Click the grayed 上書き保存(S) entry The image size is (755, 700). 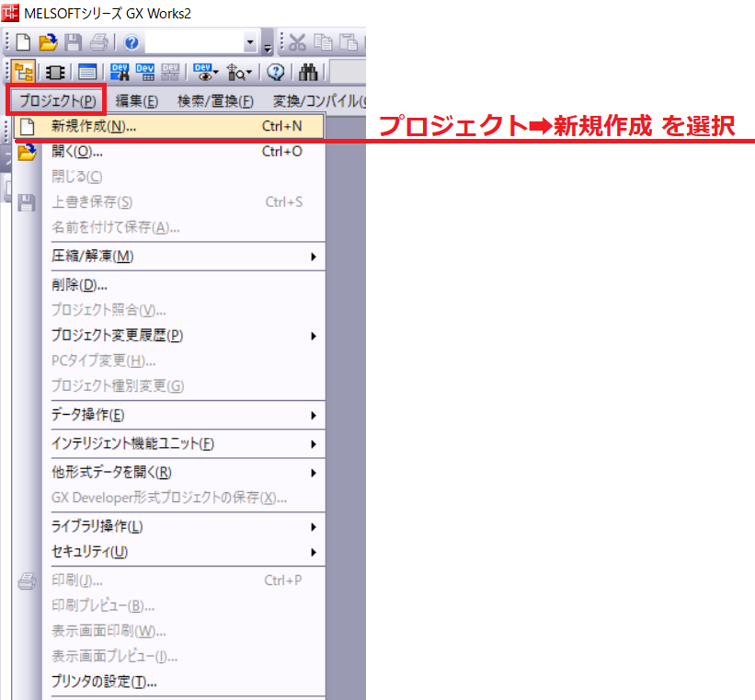pos(169,201)
